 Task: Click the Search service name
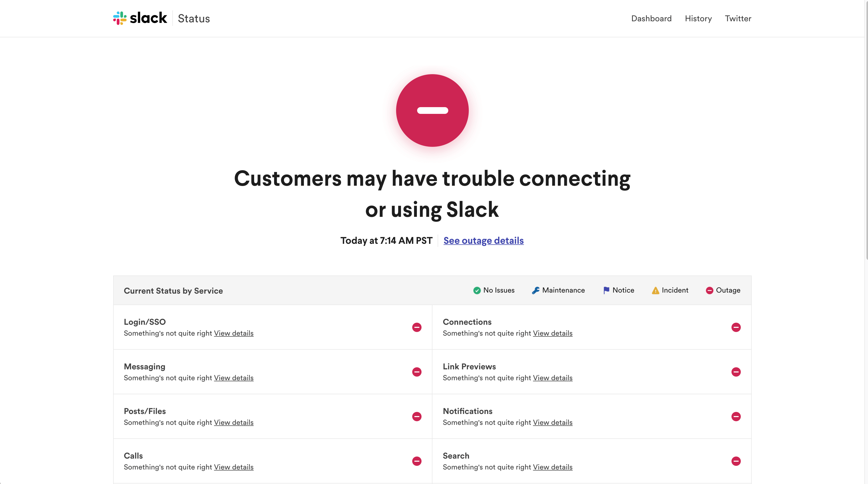pos(456,456)
